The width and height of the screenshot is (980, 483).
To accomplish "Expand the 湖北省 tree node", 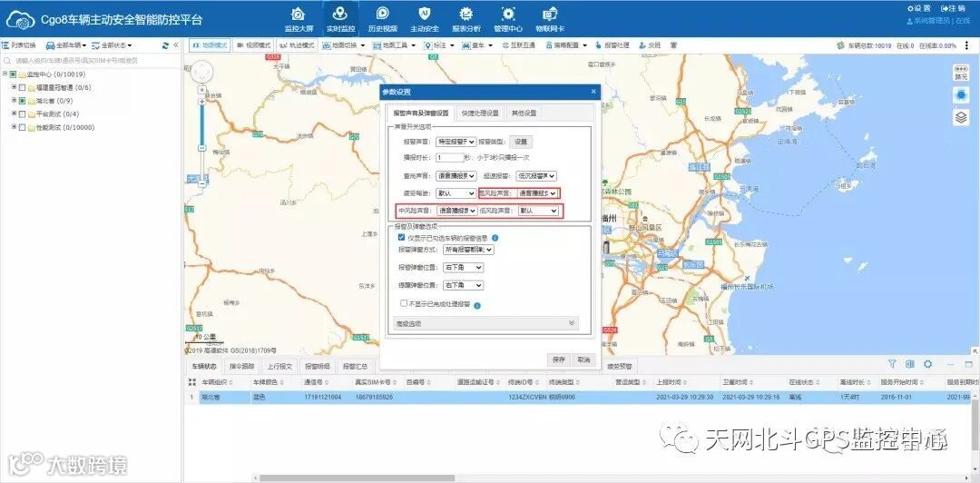I will [x=14, y=100].
